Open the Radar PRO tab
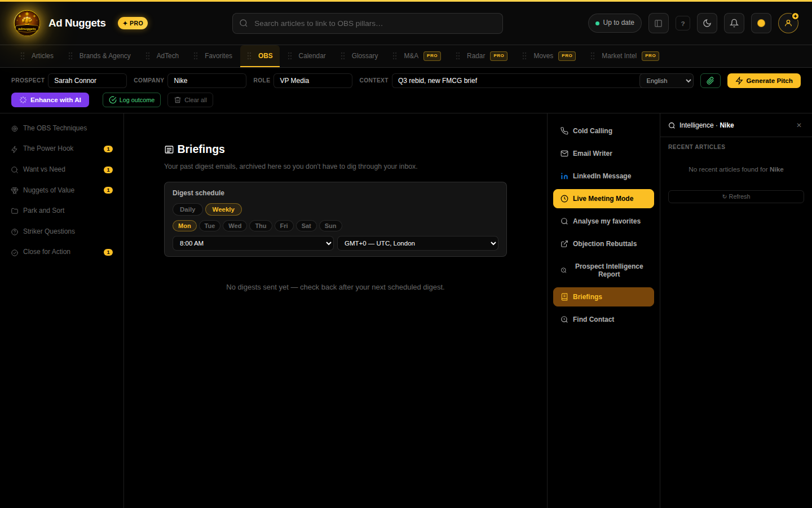The image size is (812, 508). coord(482,56)
